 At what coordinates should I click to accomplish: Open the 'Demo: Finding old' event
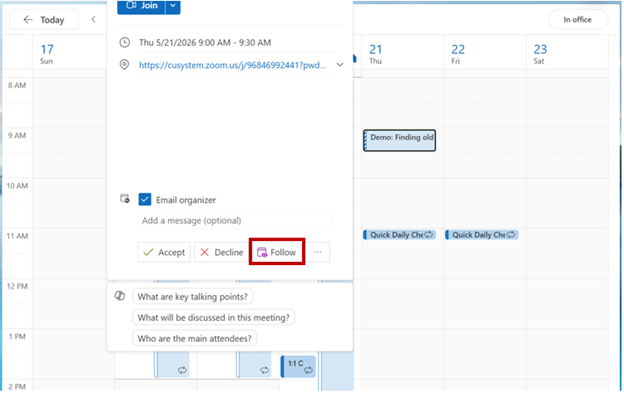[400, 140]
